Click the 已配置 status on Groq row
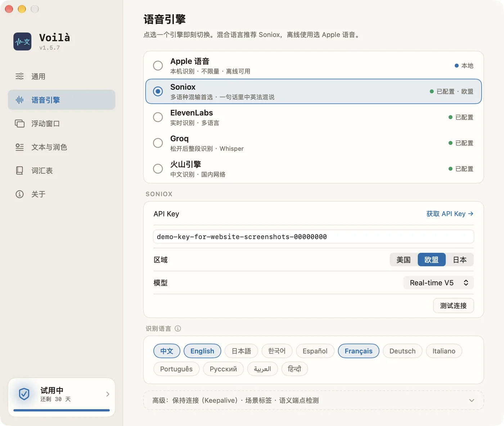 (x=461, y=143)
